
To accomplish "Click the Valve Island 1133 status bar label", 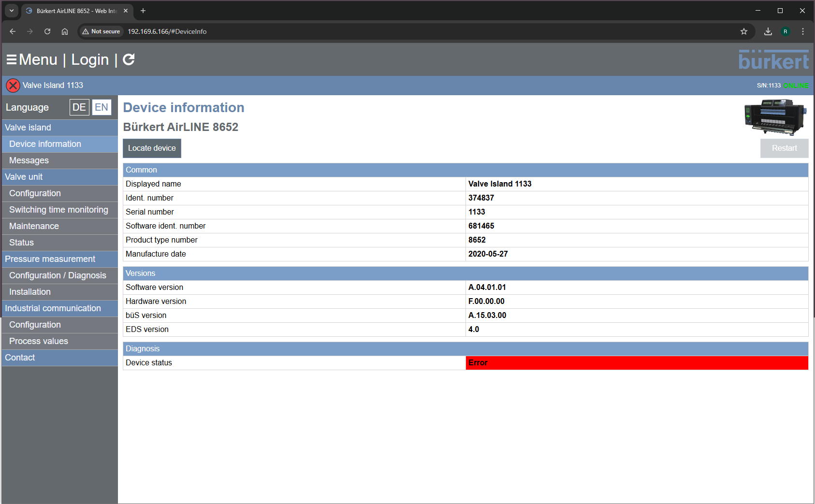I will (x=53, y=86).
